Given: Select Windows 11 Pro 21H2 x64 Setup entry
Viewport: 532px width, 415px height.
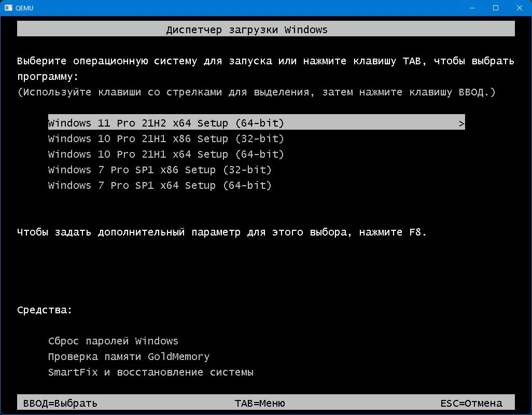Looking at the screenshot, I should click(257, 122).
